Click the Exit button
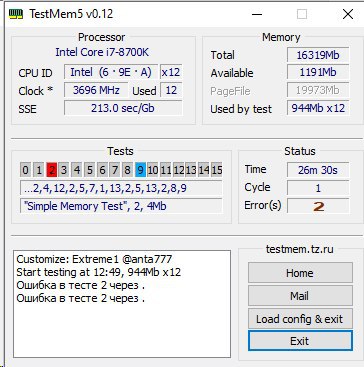Viewport: 364px width, 367px height. (300, 341)
